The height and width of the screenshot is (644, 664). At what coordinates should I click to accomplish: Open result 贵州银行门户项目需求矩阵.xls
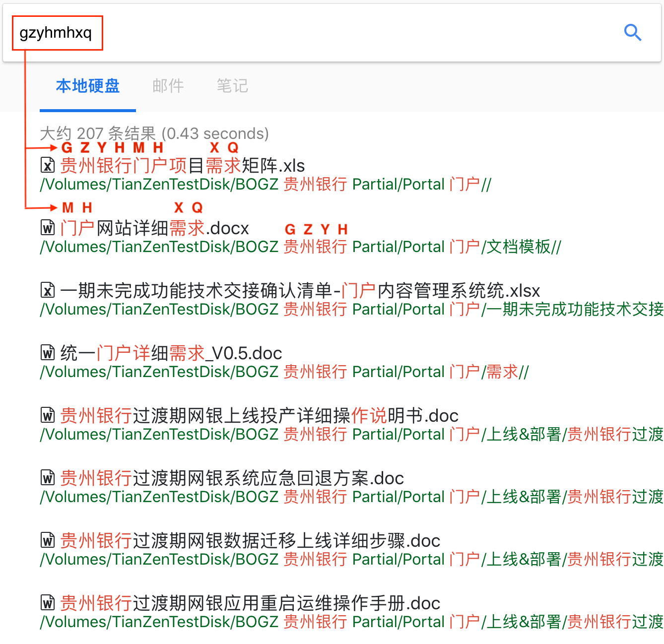[x=182, y=166]
